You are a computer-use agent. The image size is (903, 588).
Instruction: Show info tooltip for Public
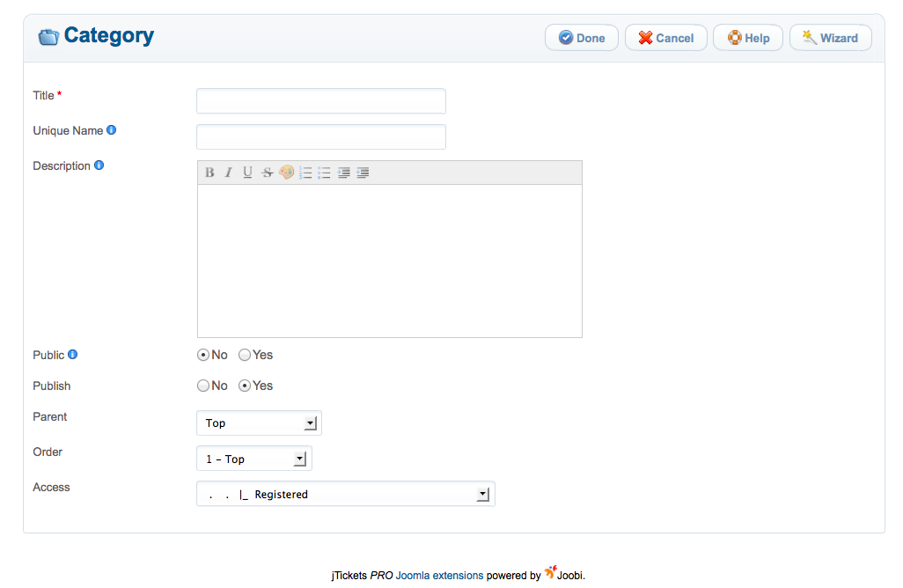72,355
